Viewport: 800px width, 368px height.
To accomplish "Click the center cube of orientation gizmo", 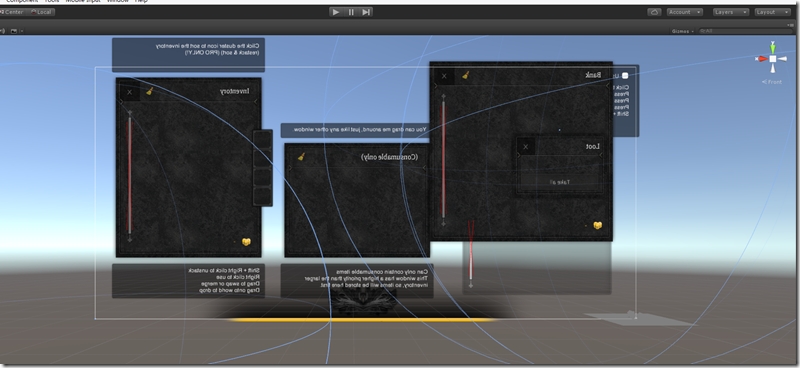I will click(x=773, y=59).
